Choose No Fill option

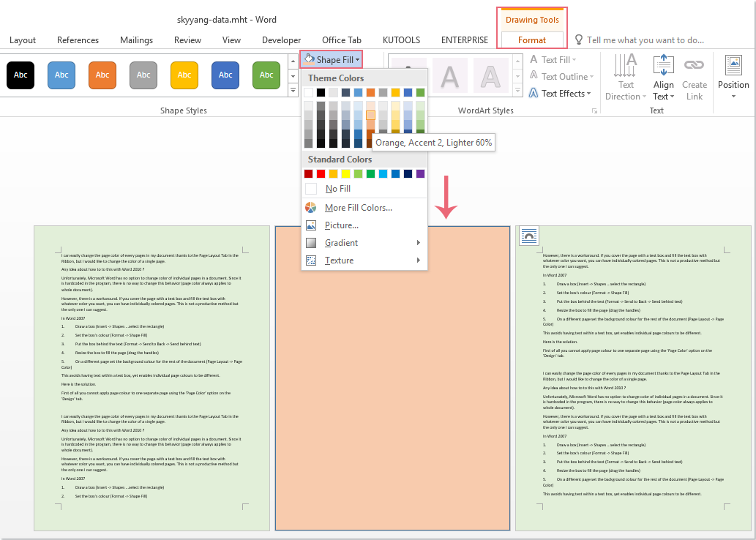(337, 189)
